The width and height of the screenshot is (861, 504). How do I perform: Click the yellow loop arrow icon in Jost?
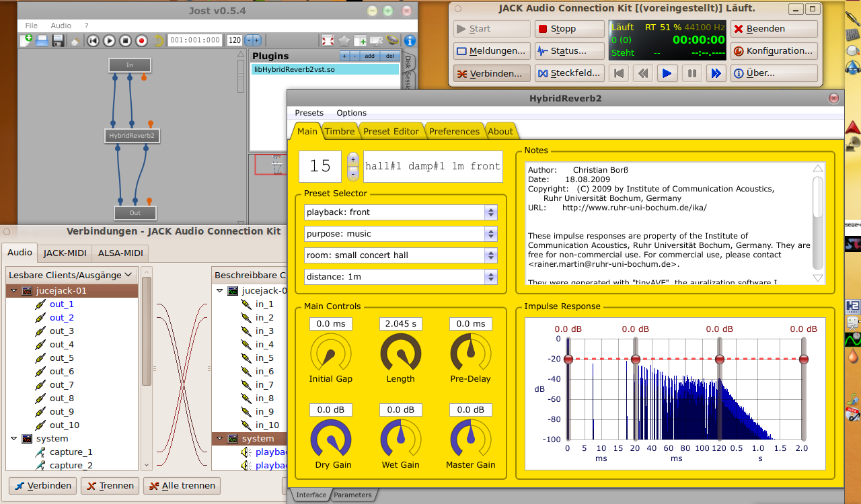pyautogui.click(x=159, y=40)
